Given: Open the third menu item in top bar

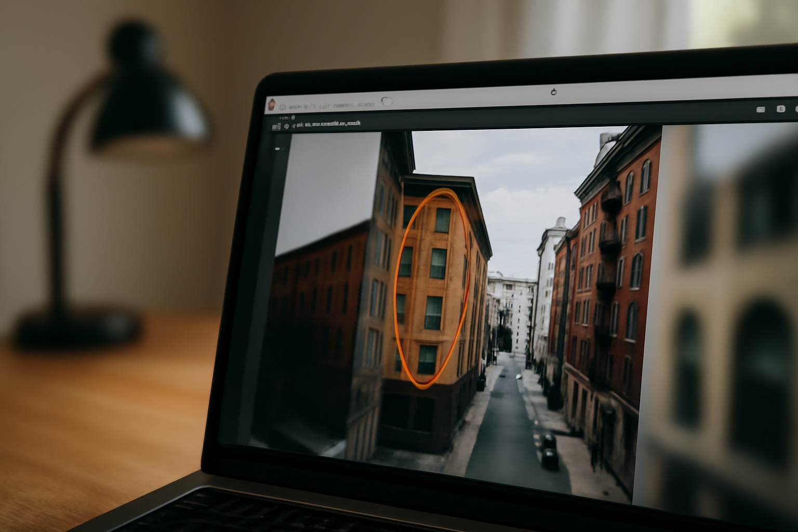Looking at the screenshot, I should click(x=343, y=105).
